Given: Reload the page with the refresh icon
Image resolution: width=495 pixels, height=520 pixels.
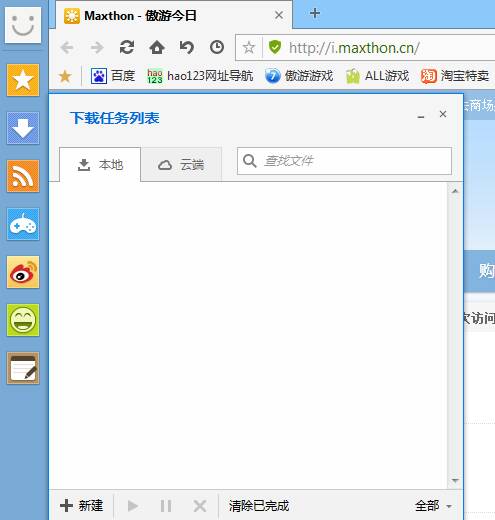Looking at the screenshot, I should (127, 47).
